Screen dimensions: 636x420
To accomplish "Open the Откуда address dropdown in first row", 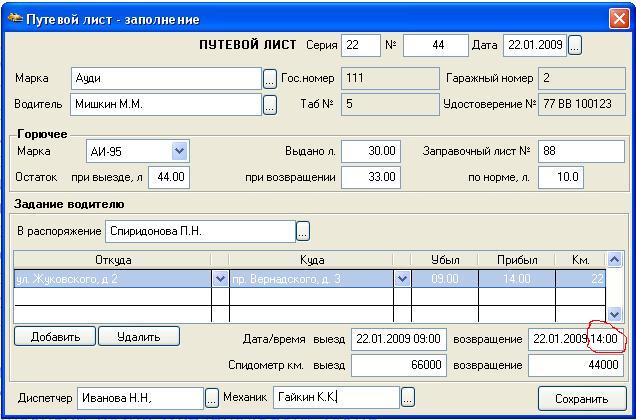I will point(220,279).
